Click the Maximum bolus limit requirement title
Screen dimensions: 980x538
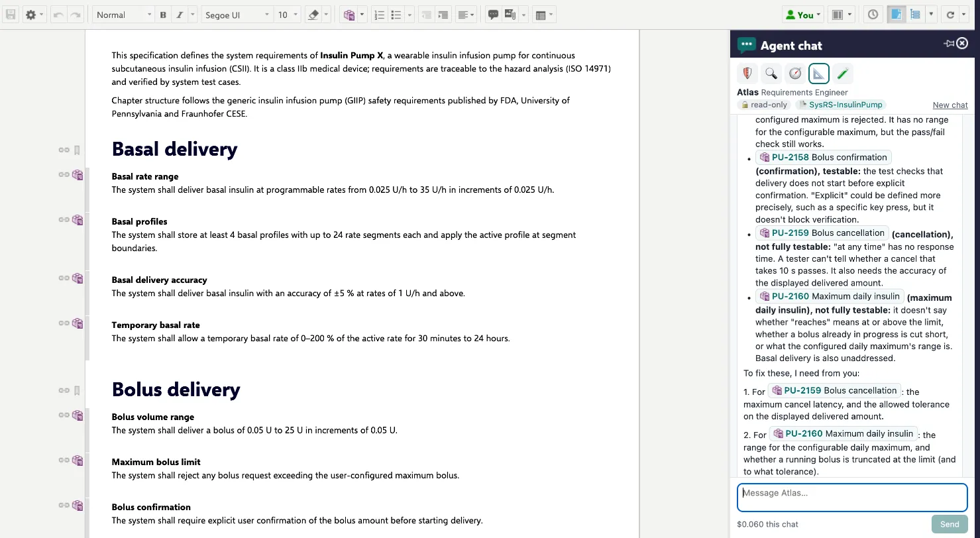[x=156, y=462]
